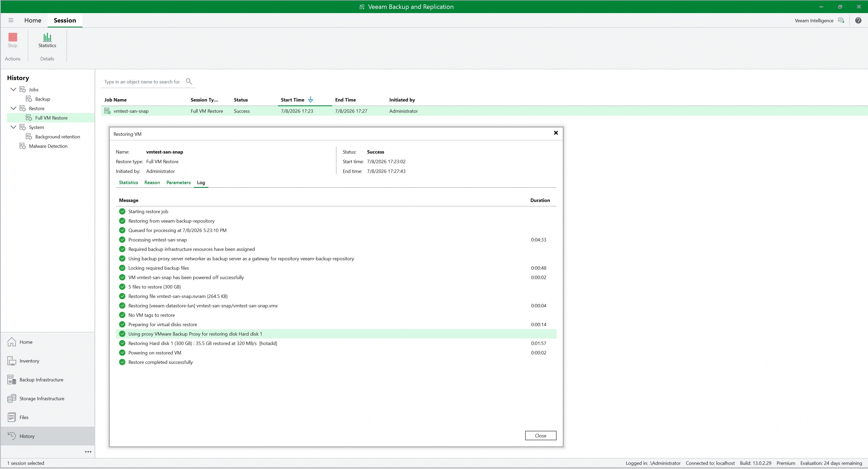Open the navigation pane more options dots
Screen dimensions: 868x469
(88, 452)
